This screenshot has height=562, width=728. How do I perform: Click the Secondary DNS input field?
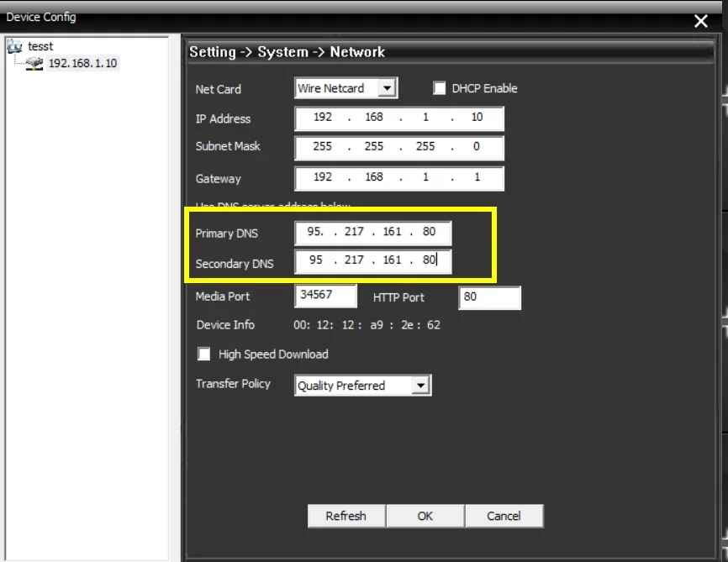[372, 261]
